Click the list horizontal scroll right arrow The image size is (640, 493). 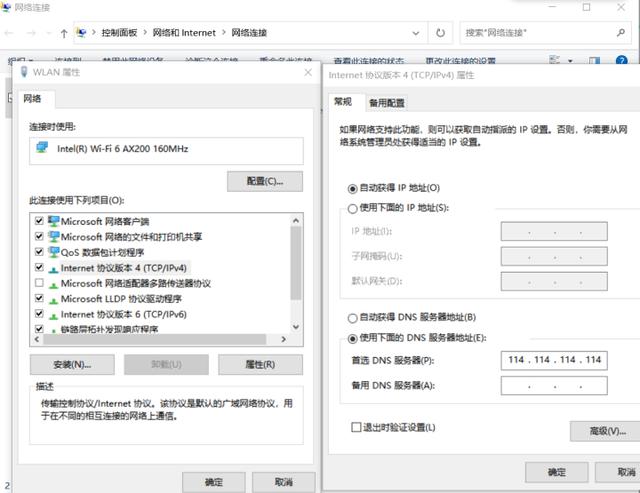(x=284, y=339)
